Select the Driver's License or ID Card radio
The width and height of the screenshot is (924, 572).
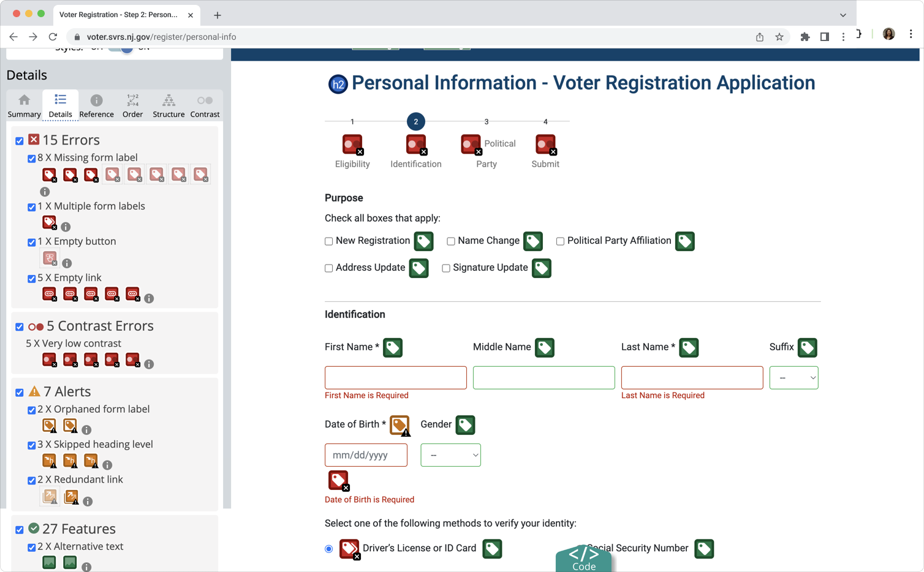(x=329, y=549)
